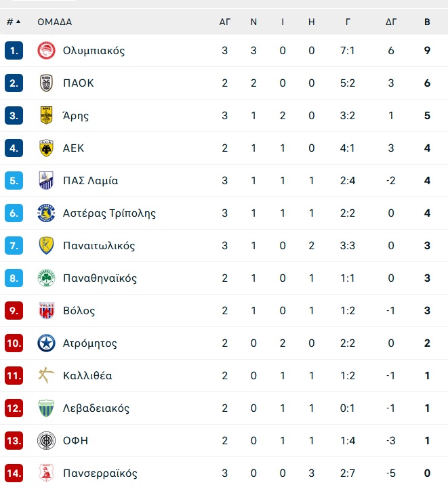Viewport: 448px width, 489px height.
Task: Click the ΟΦΗ circular crest
Action: tap(46, 441)
